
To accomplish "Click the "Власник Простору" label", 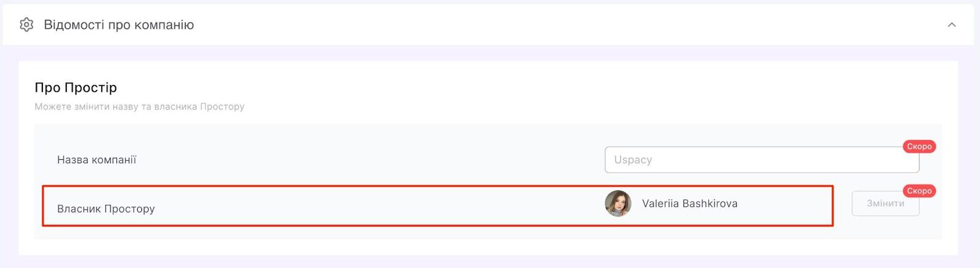I will tap(105, 209).
